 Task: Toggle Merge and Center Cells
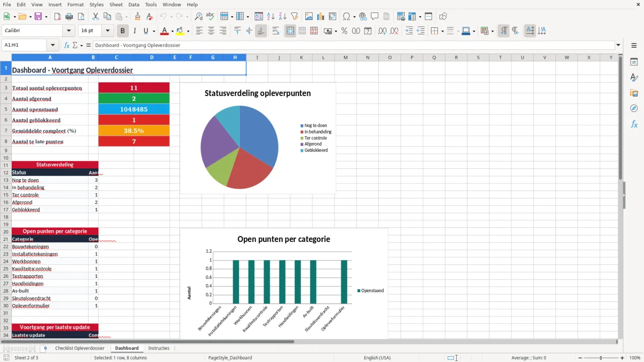pos(290,31)
